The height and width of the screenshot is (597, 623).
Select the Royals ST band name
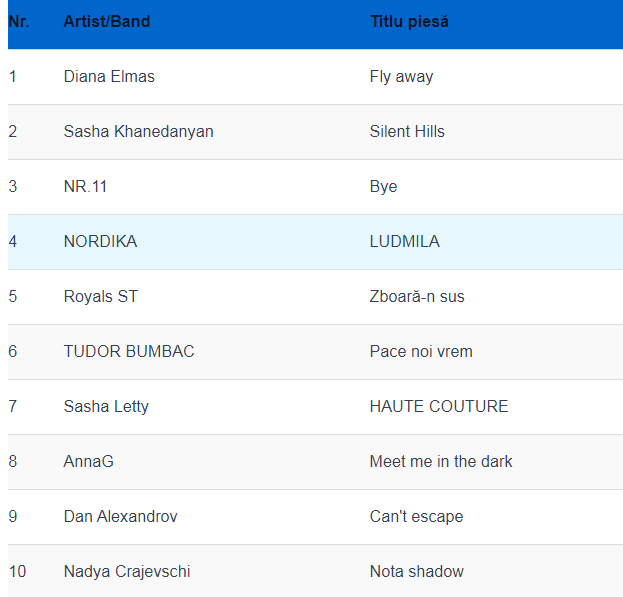[100, 297]
